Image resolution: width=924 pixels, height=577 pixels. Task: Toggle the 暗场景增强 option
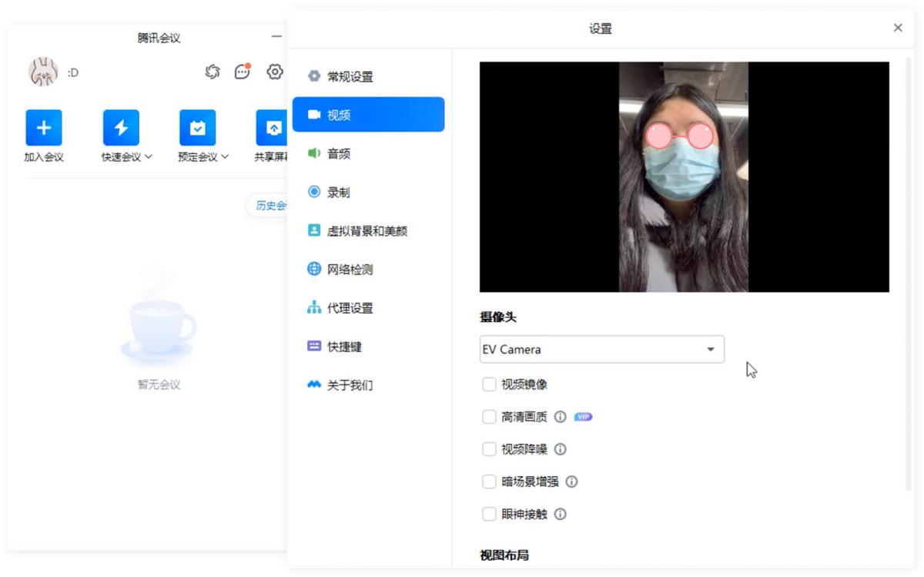tap(489, 481)
